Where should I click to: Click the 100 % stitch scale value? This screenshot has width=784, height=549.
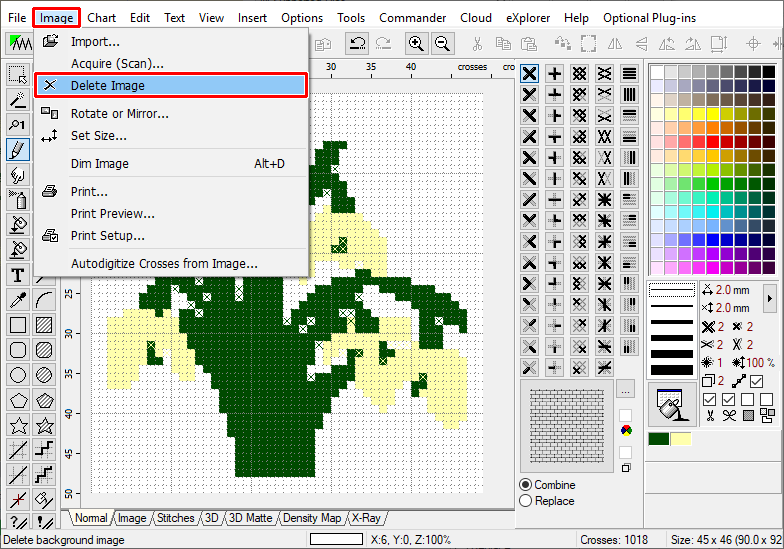[760, 362]
